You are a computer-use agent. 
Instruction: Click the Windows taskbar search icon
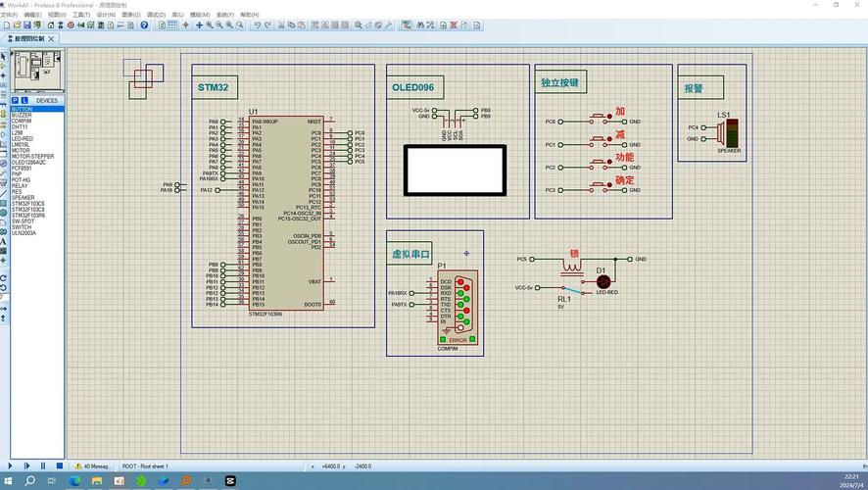30,480
